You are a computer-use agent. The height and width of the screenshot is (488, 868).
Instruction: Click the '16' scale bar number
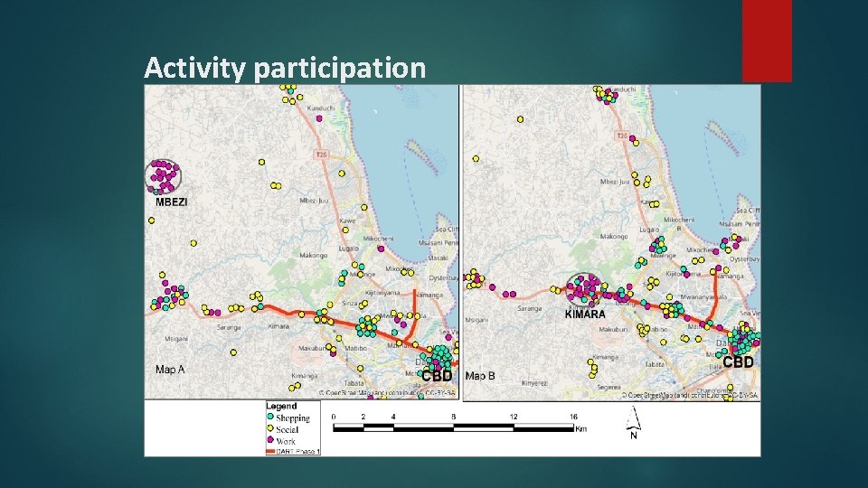pyautogui.click(x=573, y=418)
